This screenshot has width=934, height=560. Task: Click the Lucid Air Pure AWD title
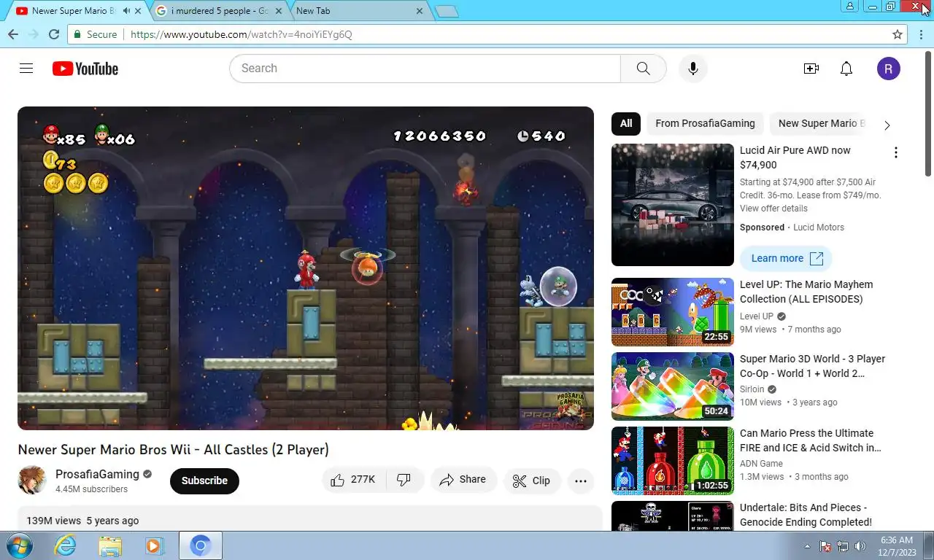[x=795, y=157]
